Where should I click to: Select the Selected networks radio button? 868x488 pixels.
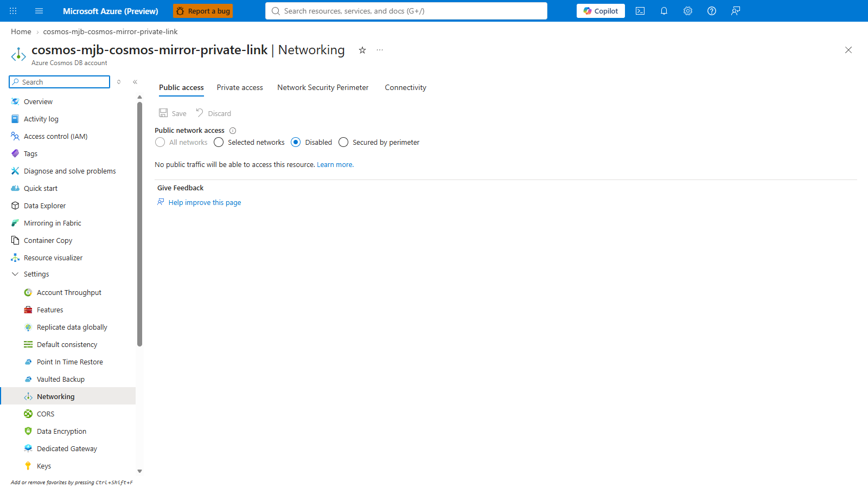click(219, 142)
